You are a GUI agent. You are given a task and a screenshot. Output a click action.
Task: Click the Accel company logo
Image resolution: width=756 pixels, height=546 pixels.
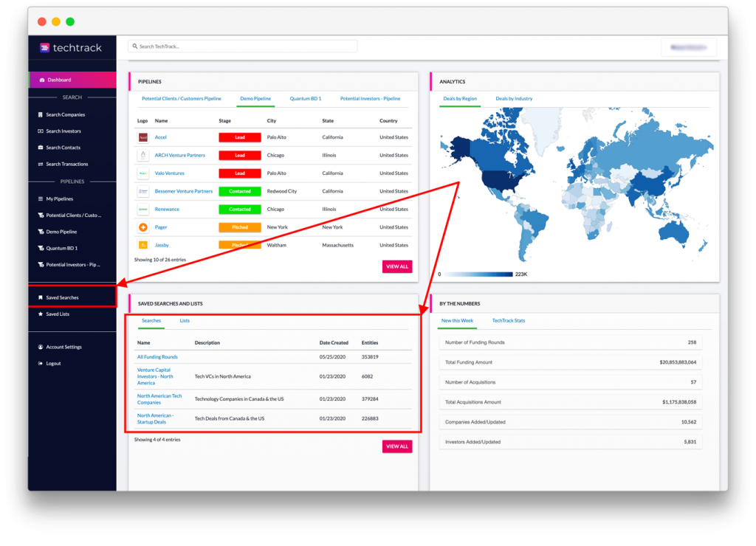click(142, 137)
